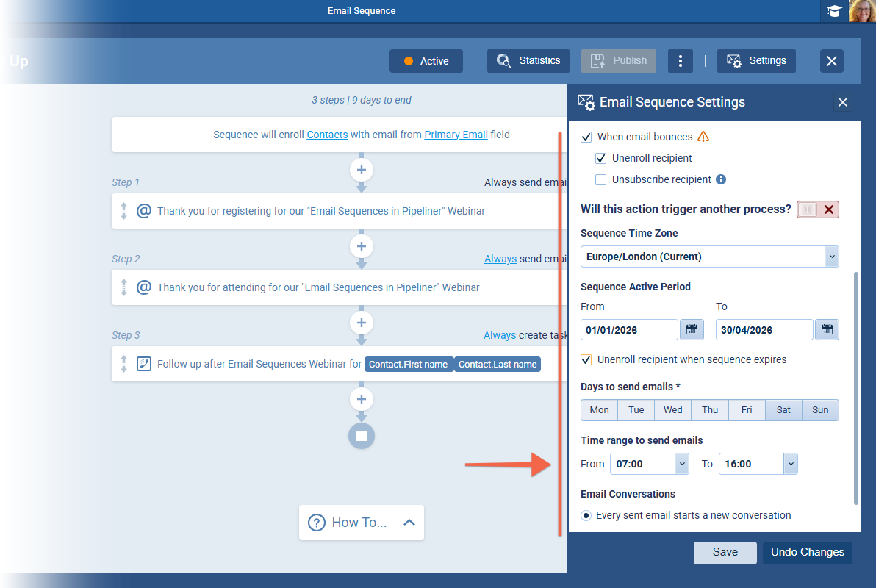Click the Publish icon

pos(618,60)
